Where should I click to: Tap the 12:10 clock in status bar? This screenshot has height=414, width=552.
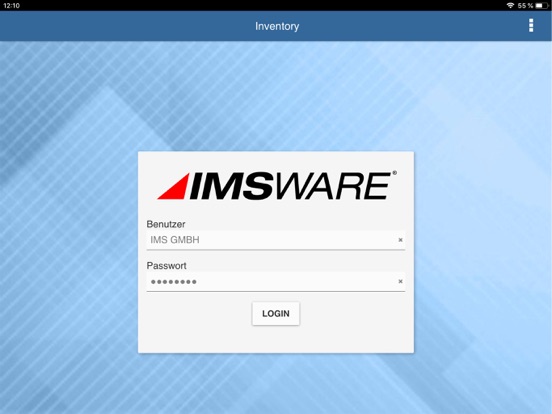(11, 5)
